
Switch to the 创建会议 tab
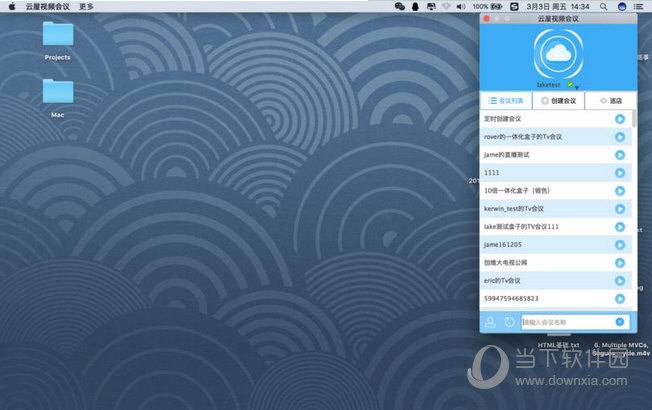[x=558, y=101]
